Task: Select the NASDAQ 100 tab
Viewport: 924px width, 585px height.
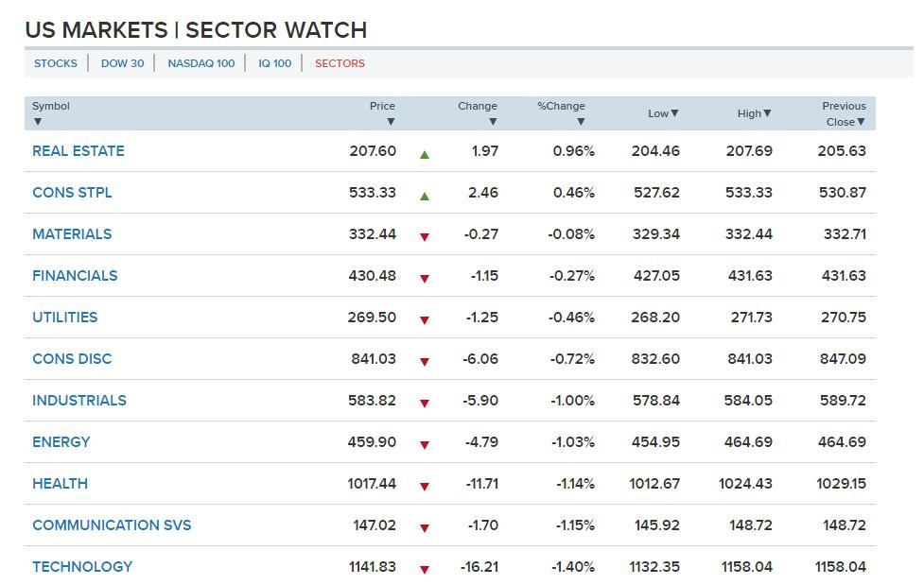Action: [200, 63]
